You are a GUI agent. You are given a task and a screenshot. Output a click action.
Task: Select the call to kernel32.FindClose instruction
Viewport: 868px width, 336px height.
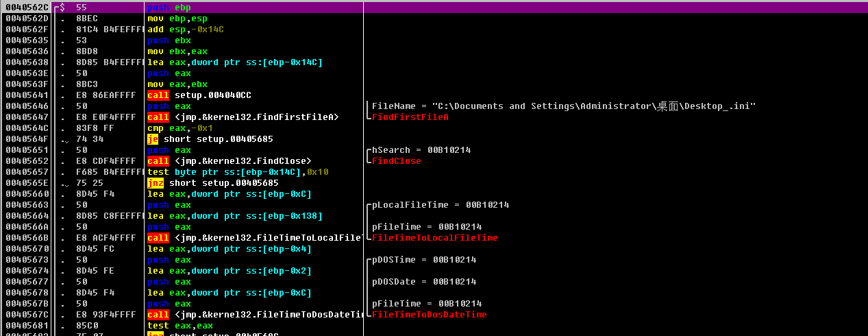(229, 161)
